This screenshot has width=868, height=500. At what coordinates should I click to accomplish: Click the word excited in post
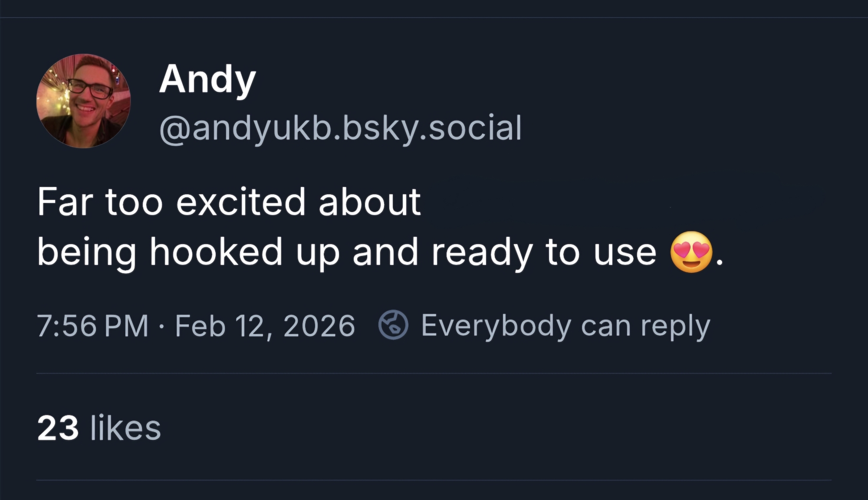(x=241, y=202)
